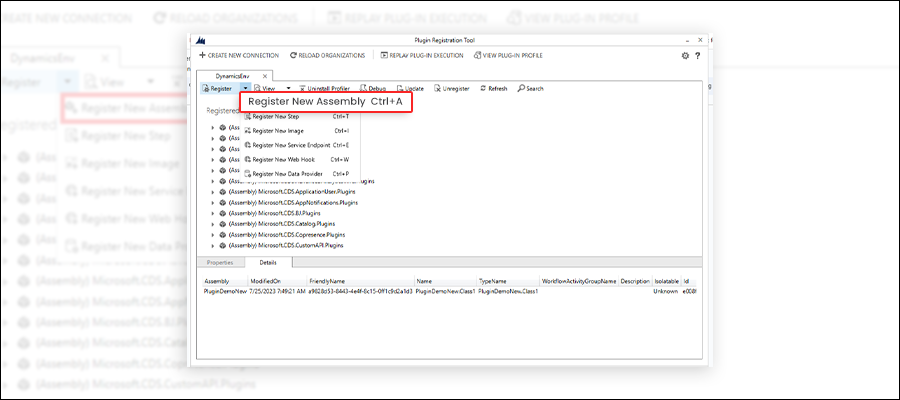Reload Organizations from the top toolbar

[327, 56]
